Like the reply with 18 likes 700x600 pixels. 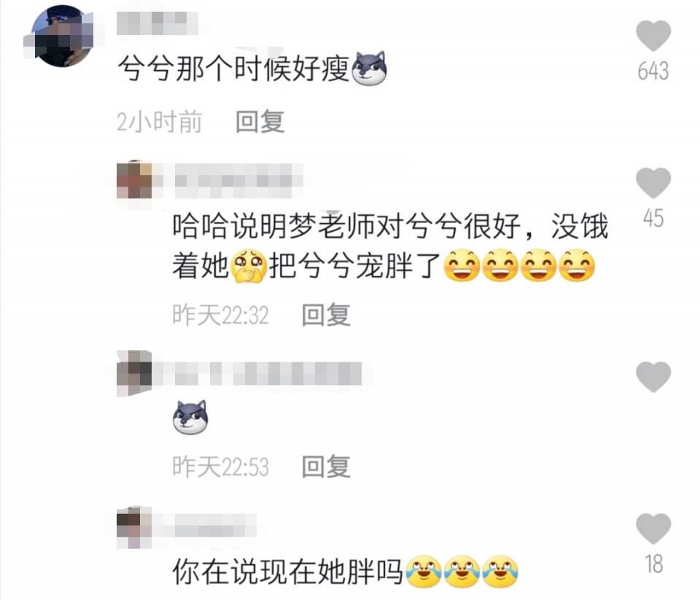tap(653, 529)
